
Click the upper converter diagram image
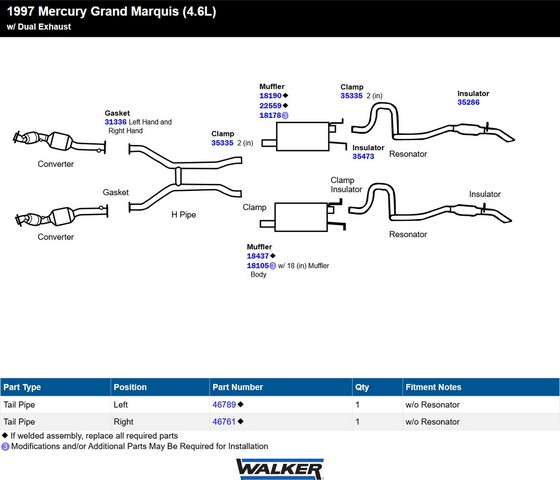tap(59, 141)
